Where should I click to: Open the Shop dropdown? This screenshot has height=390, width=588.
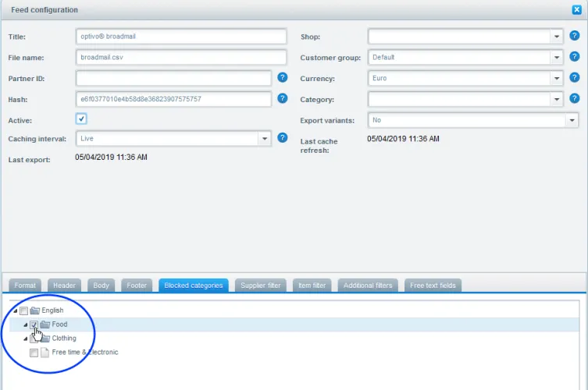[x=557, y=37]
